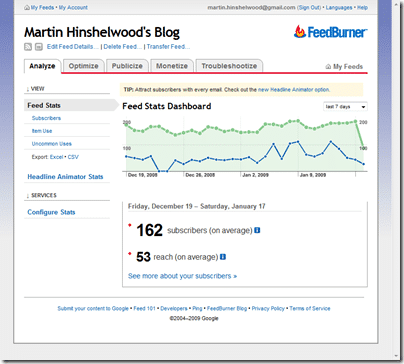Open the Help link
Screen dimensions: 404x364
click(x=362, y=8)
